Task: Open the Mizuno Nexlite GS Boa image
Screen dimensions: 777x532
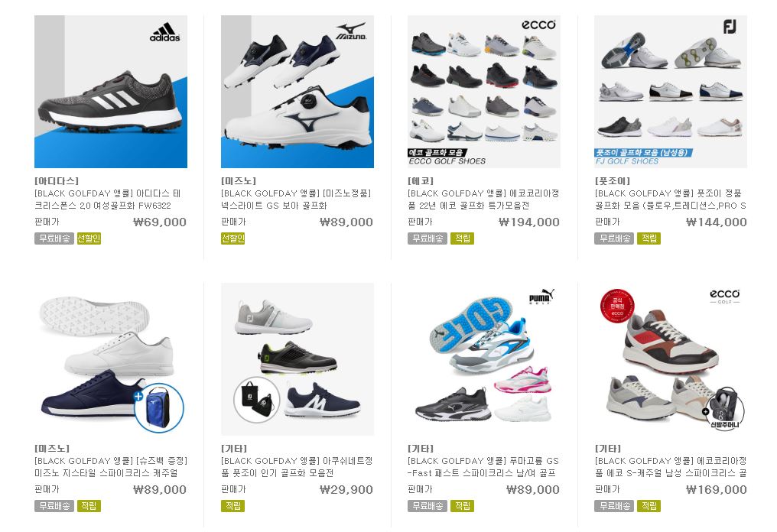Action: [297, 92]
